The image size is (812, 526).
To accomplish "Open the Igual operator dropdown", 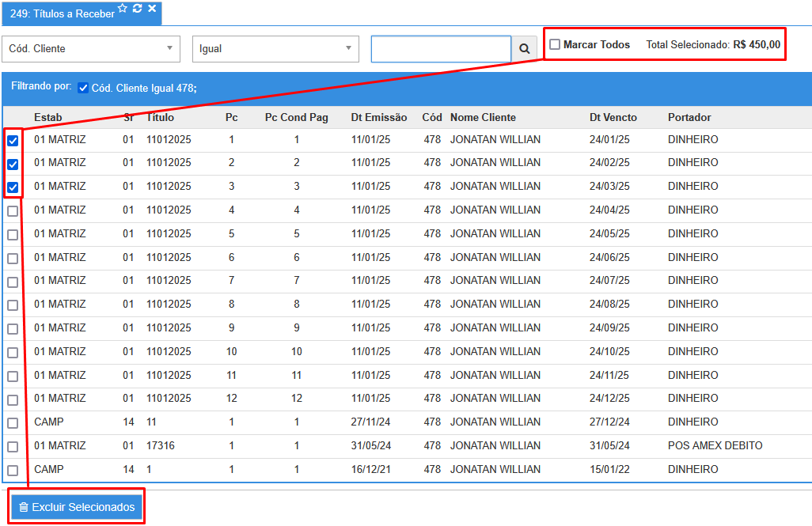I will (275, 49).
